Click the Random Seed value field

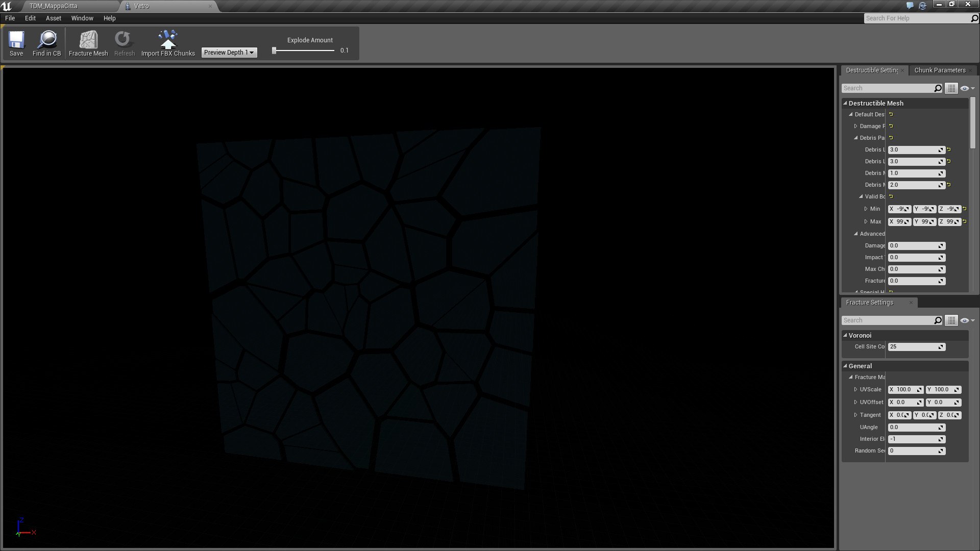(917, 451)
